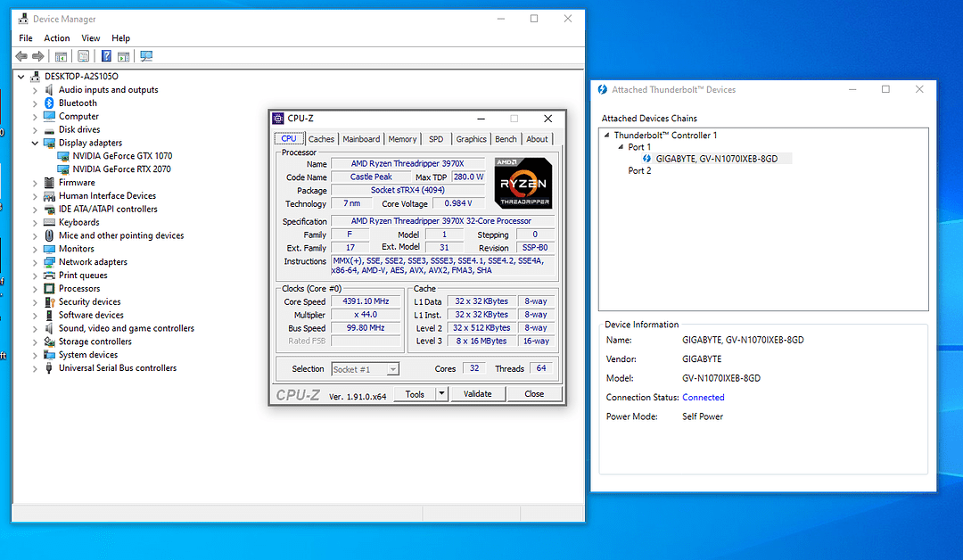The height and width of the screenshot is (560, 963).
Task: Click the Connected status link
Action: 703,397
